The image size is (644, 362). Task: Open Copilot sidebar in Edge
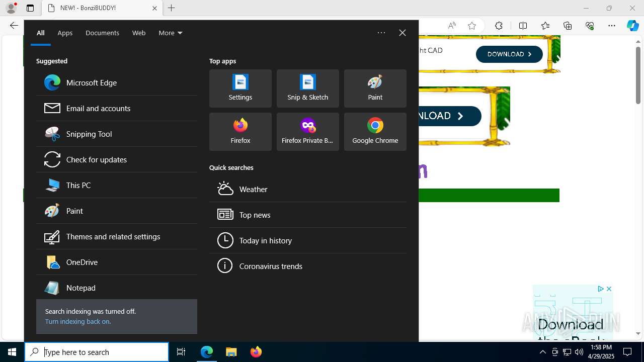point(633,26)
